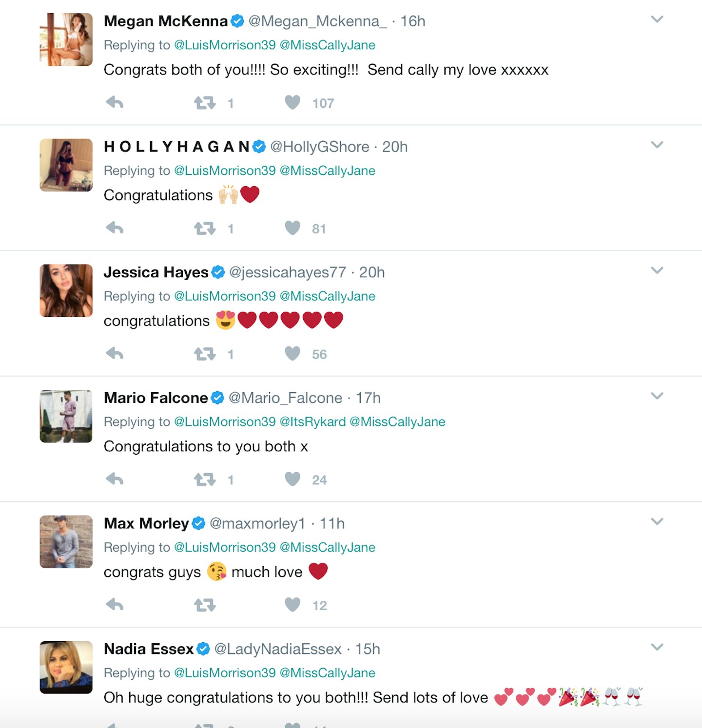Reply to Mario Falcone's tweet
The height and width of the screenshot is (728, 702).
click(x=115, y=479)
